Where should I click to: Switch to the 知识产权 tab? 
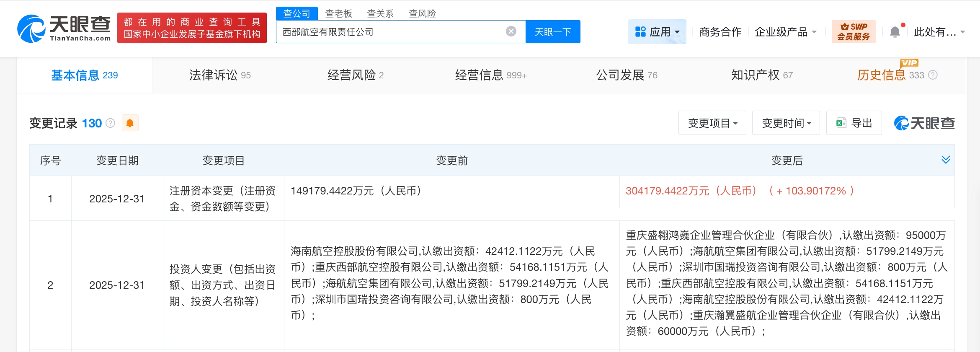click(x=762, y=75)
